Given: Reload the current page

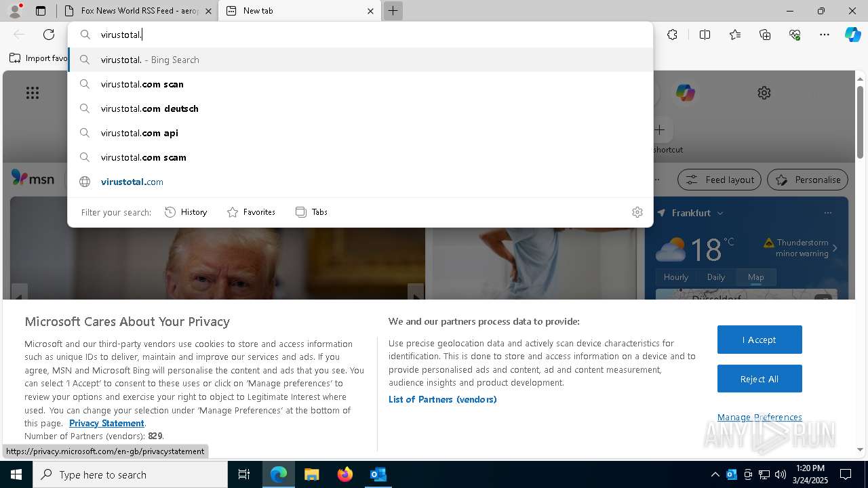Looking at the screenshot, I should [x=49, y=35].
